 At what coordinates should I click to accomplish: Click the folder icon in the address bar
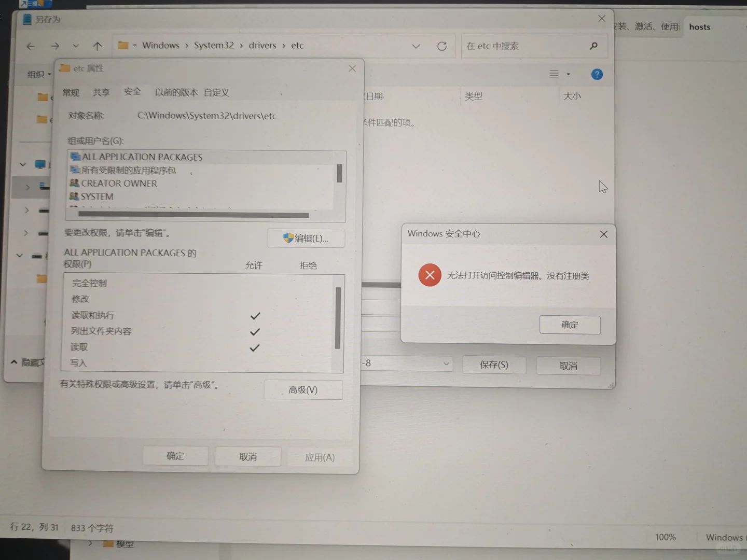(x=123, y=45)
